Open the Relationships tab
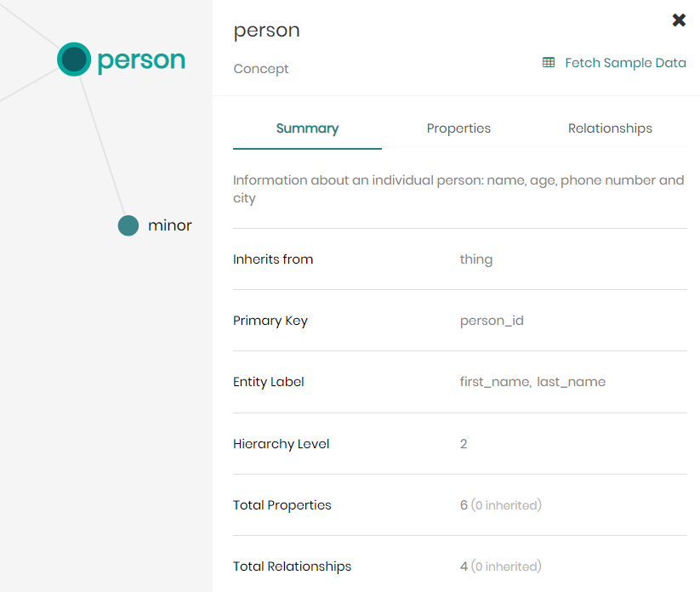This screenshot has width=700, height=592. click(x=610, y=128)
